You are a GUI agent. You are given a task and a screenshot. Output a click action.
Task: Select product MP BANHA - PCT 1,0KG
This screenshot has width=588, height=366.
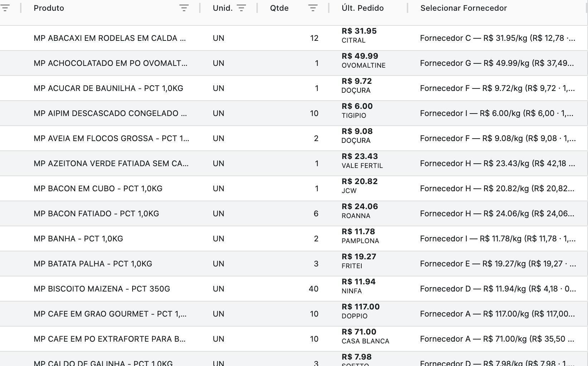(x=78, y=239)
